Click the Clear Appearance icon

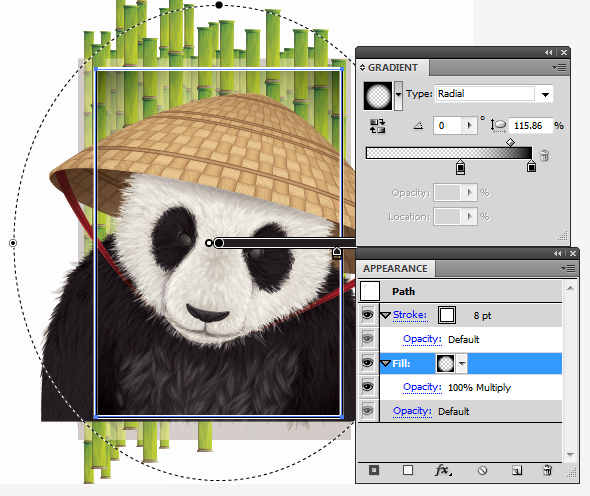click(482, 470)
